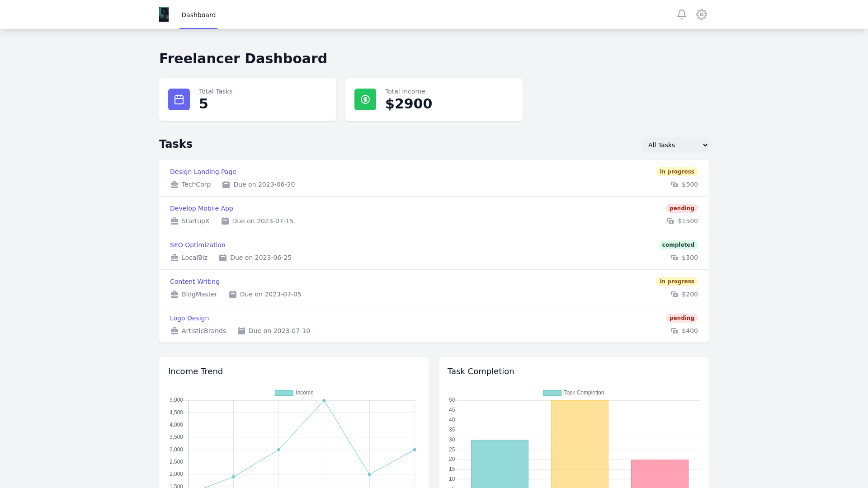Open the settings gear icon
Viewport: 868px width, 488px height.
[702, 14]
